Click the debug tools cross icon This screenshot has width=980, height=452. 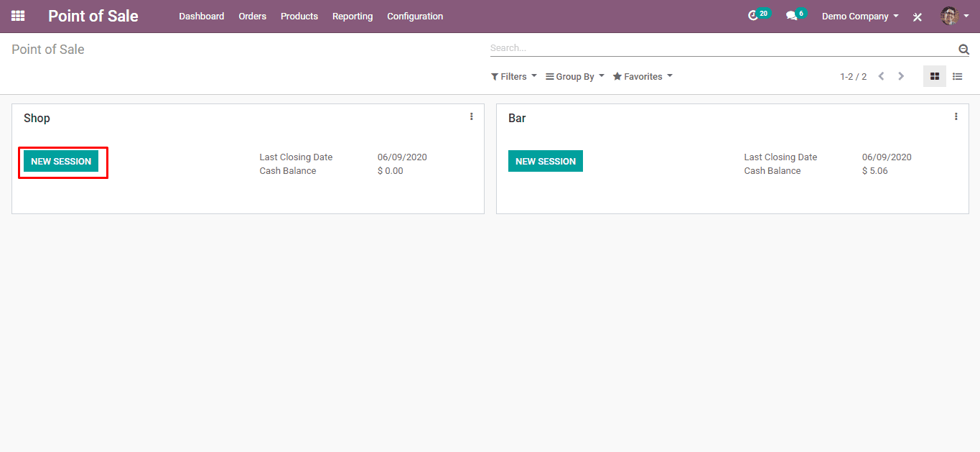(917, 17)
